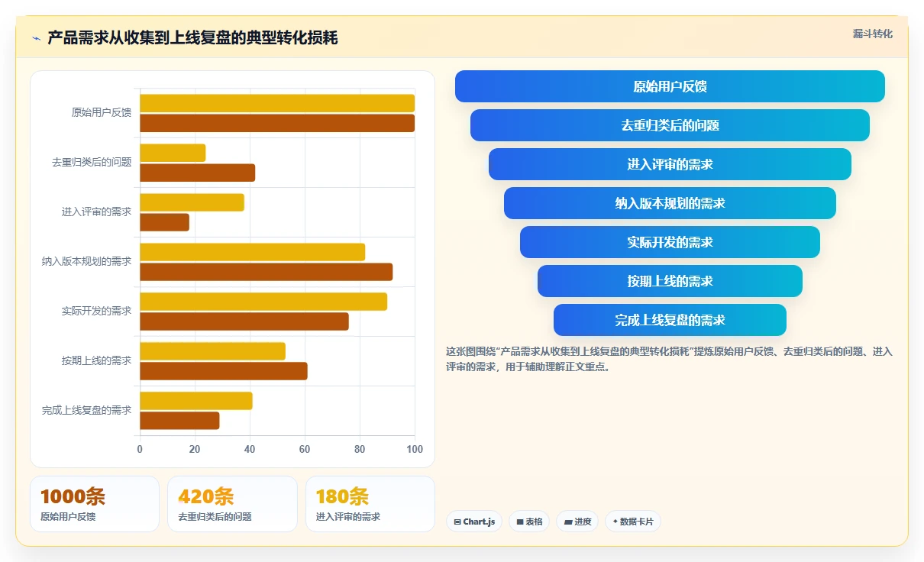Click the 按期上线的需求 chart axis label
This screenshot has width=924, height=562.
coord(96,360)
